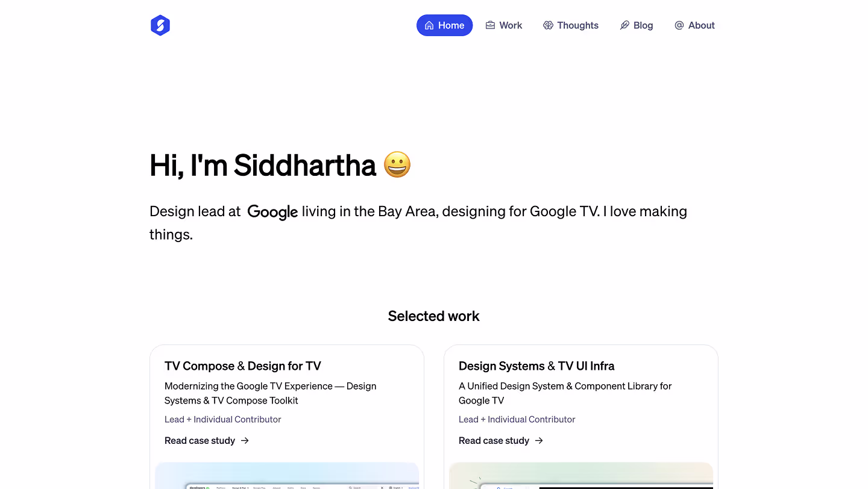Click the arrow after the second Read case study

point(539,440)
